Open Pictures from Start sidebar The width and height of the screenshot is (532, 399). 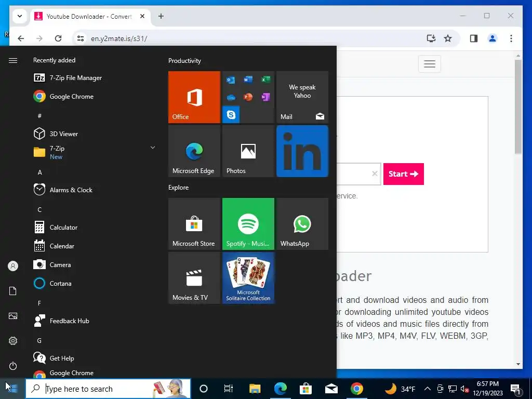coord(13,316)
